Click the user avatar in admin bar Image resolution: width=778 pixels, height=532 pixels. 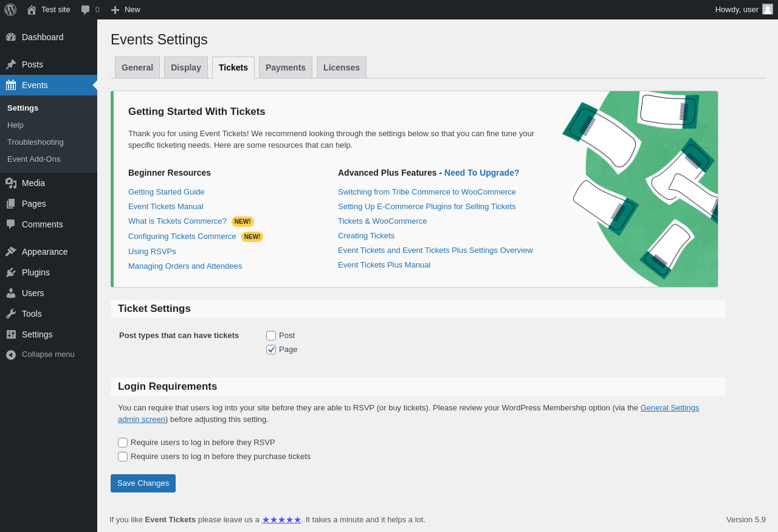768,9
